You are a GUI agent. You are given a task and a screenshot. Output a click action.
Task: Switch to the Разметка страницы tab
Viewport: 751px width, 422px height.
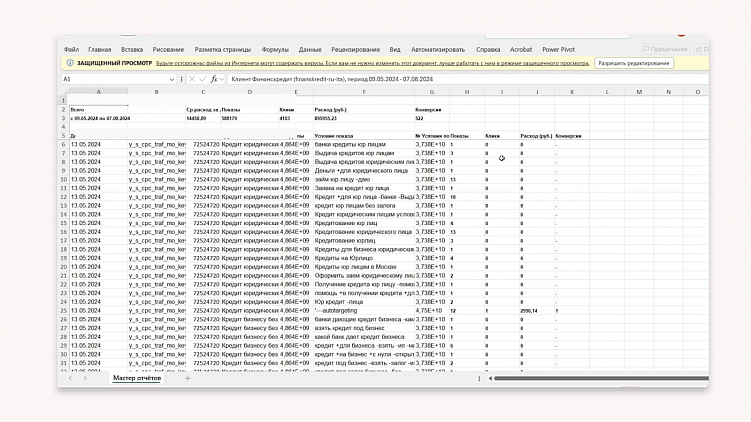click(223, 49)
